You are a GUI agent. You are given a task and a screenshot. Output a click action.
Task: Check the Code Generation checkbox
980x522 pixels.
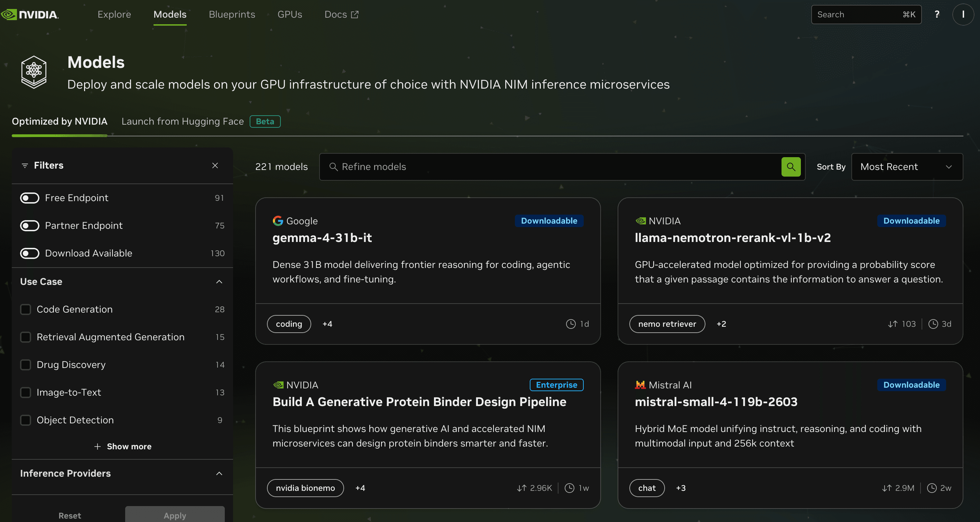(x=26, y=309)
